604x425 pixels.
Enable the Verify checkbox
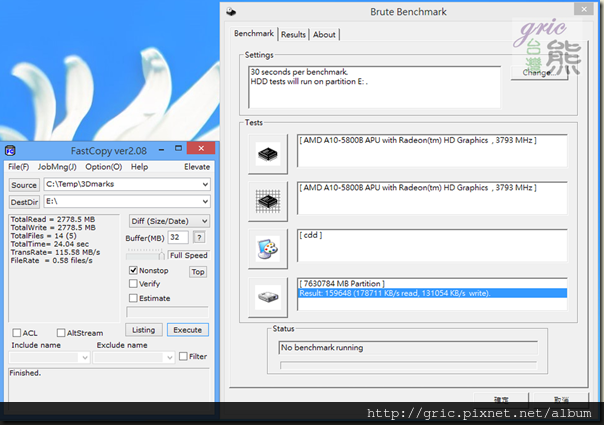pos(133,284)
